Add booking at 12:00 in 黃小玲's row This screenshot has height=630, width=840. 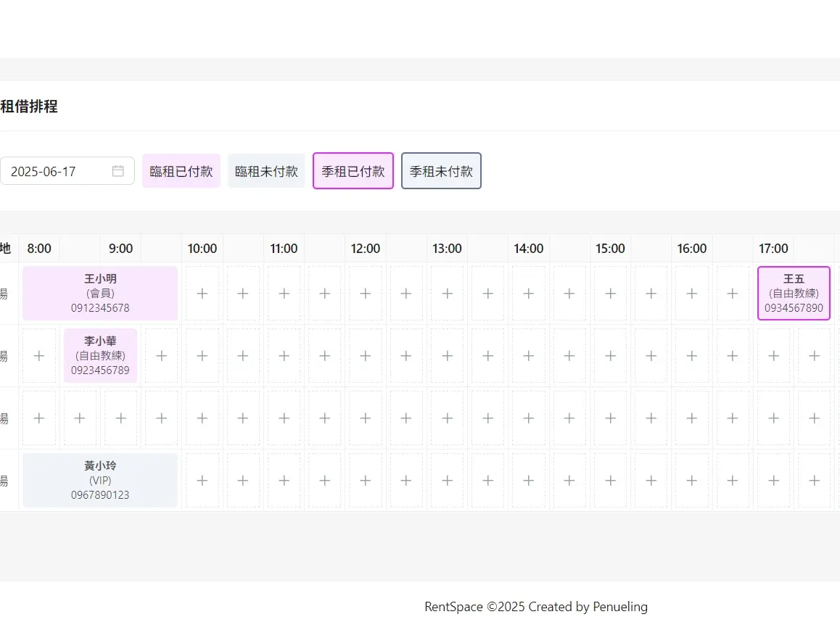(x=366, y=480)
